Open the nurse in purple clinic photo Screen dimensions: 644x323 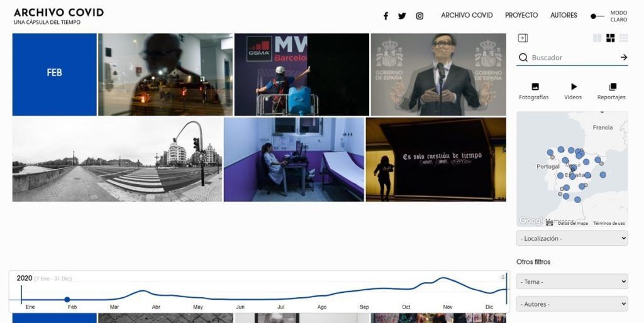tap(294, 160)
